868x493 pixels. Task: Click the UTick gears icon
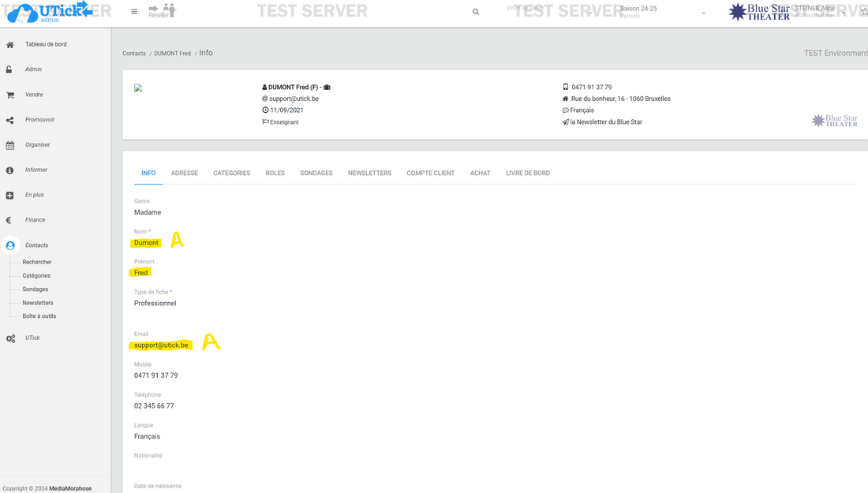(x=10, y=338)
